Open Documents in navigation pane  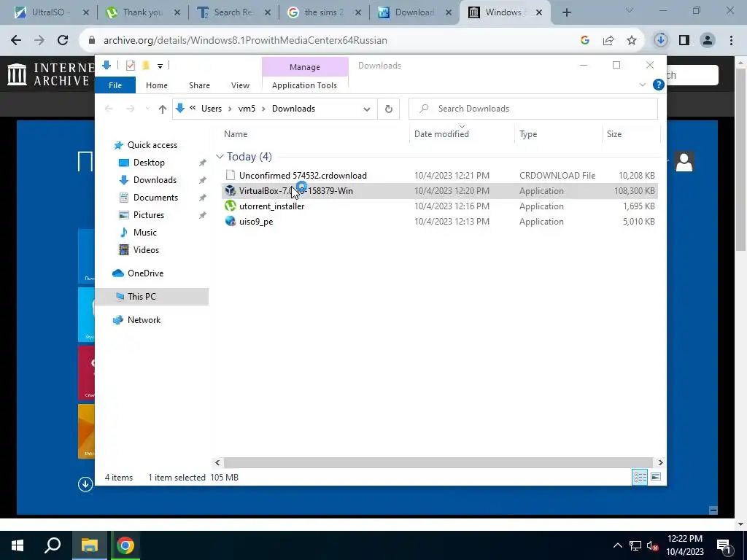pos(155,198)
